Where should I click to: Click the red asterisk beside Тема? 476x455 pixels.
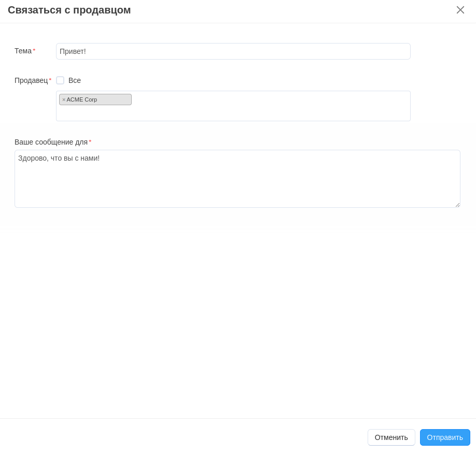(34, 51)
